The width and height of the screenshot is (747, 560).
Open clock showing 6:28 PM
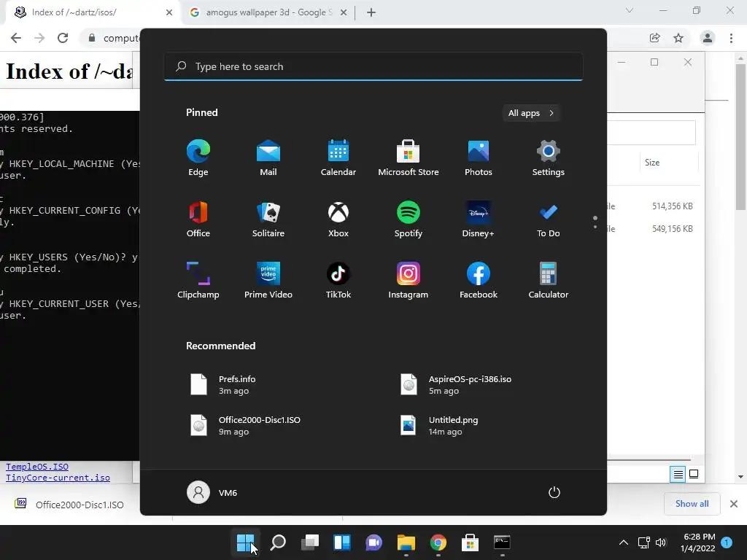[698, 542]
